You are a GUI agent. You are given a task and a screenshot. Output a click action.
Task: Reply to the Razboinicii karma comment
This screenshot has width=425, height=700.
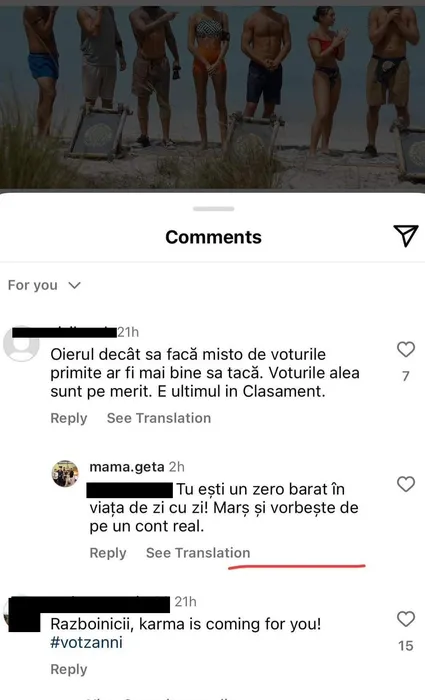coord(69,670)
